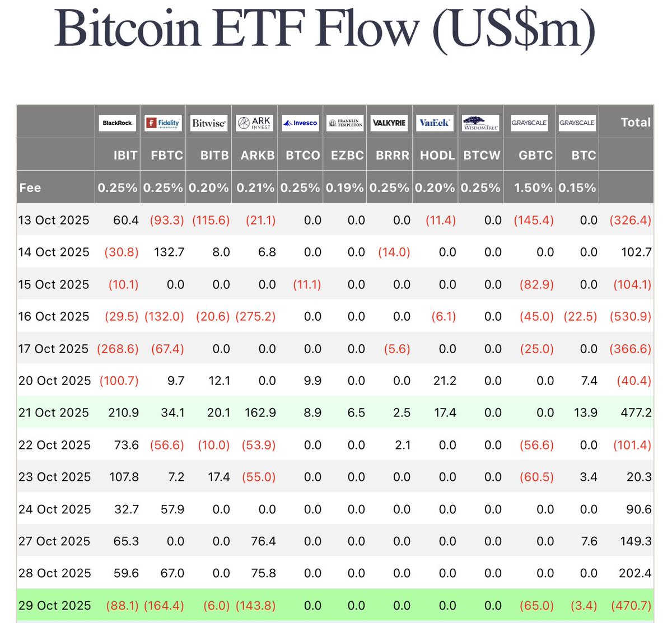Image resolution: width=672 pixels, height=623 pixels.
Task: Click the Total column header
Action: click(636, 122)
